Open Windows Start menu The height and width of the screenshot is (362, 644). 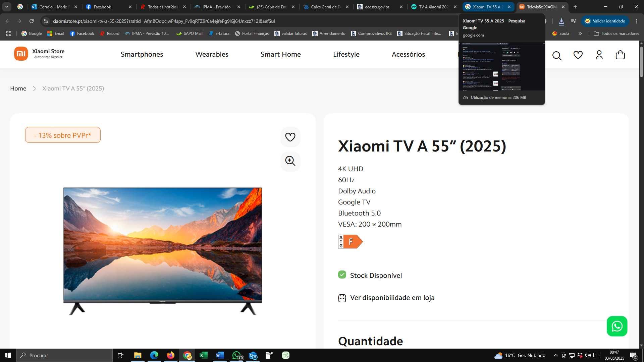coord(8,355)
